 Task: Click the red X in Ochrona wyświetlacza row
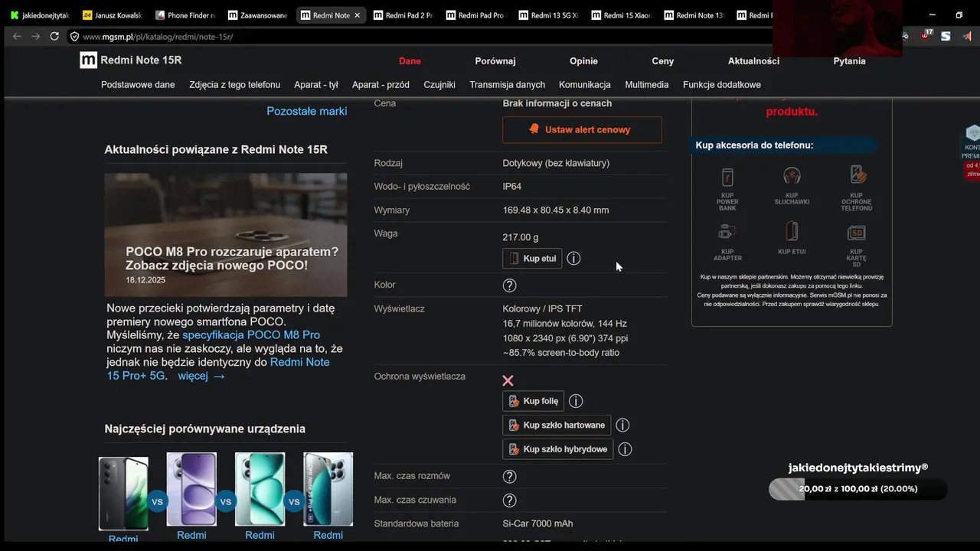508,380
